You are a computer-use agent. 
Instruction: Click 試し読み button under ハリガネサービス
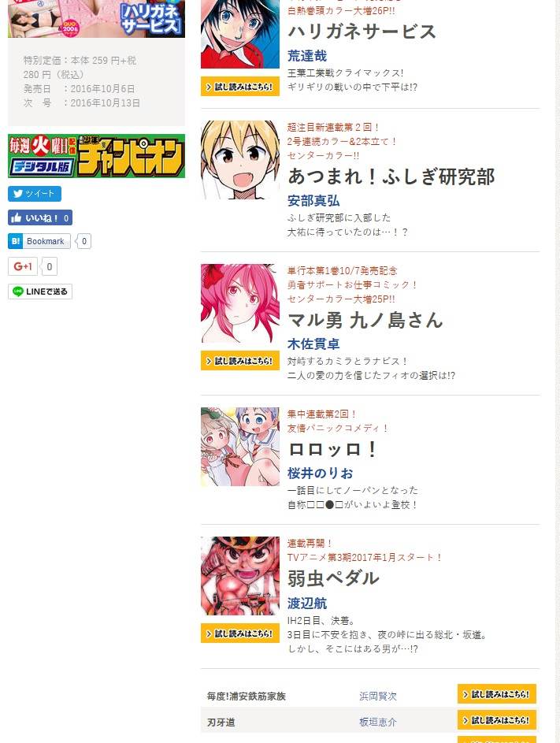(240, 87)
